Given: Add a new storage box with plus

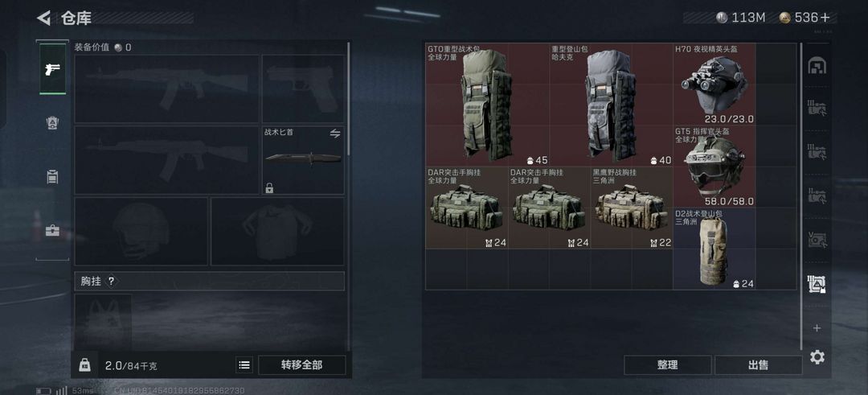Looking at the screenshot, I should click(817, 328).
